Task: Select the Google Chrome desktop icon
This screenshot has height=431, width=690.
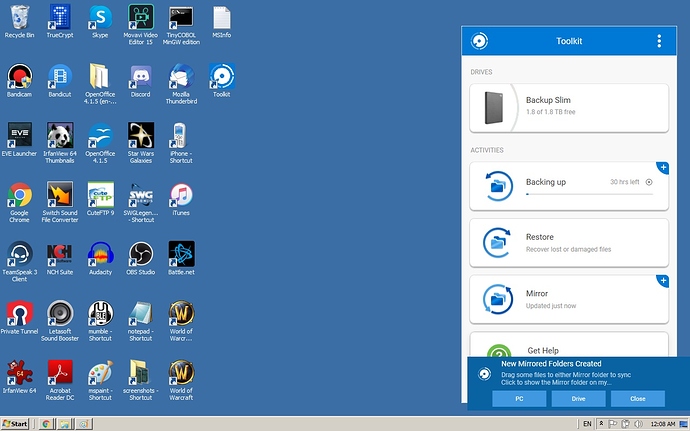Action: tap(19, 202)
